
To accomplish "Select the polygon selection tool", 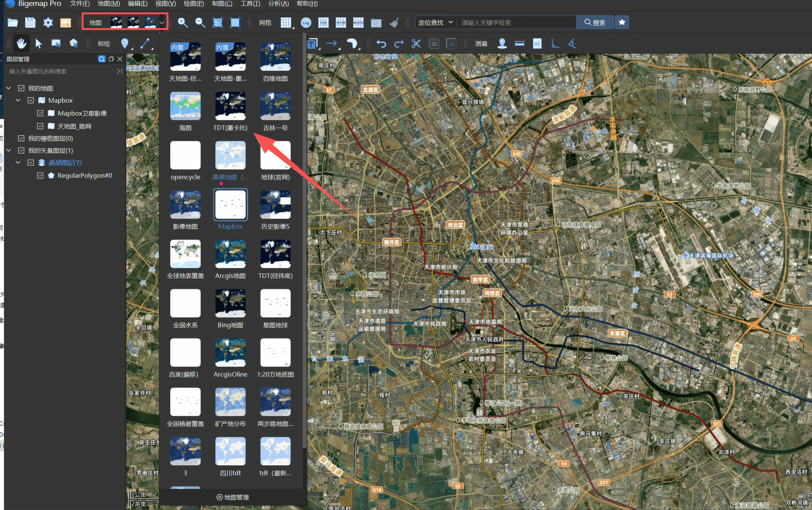I will point(73,43).
